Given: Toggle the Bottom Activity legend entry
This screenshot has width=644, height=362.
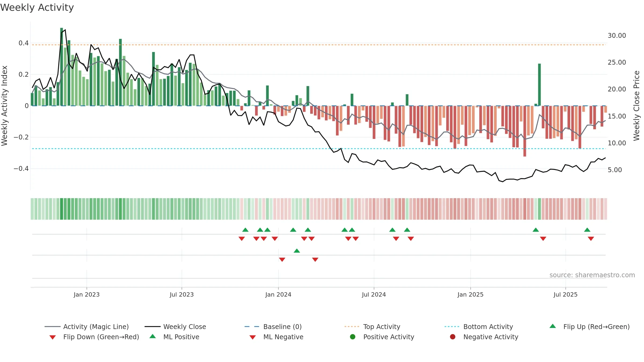Looking at the screenshot, I should (479, 327).
